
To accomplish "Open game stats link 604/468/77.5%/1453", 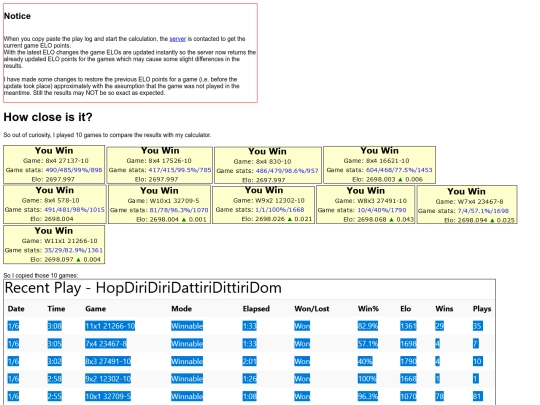I will pyautogui.click(x=399, y=170).
